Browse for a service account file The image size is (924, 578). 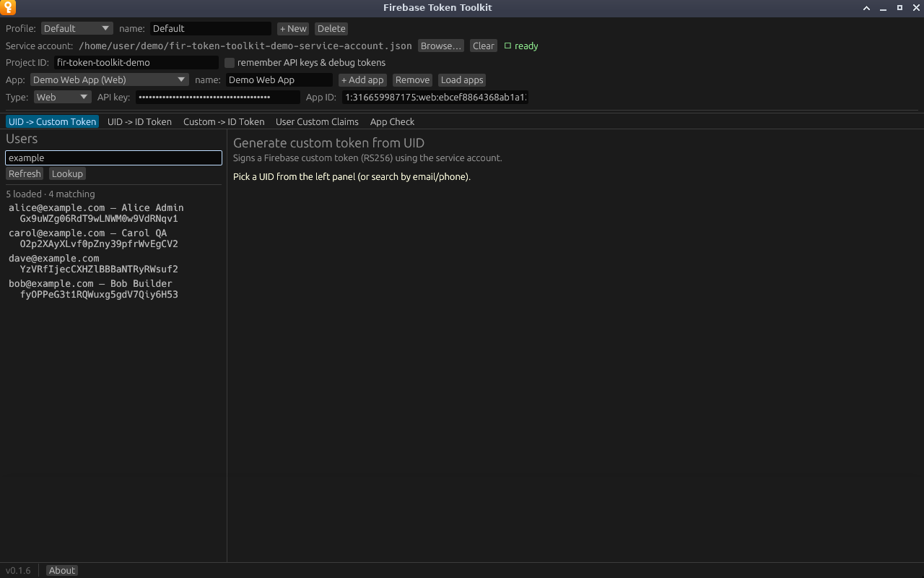click(x=440, y=46)
